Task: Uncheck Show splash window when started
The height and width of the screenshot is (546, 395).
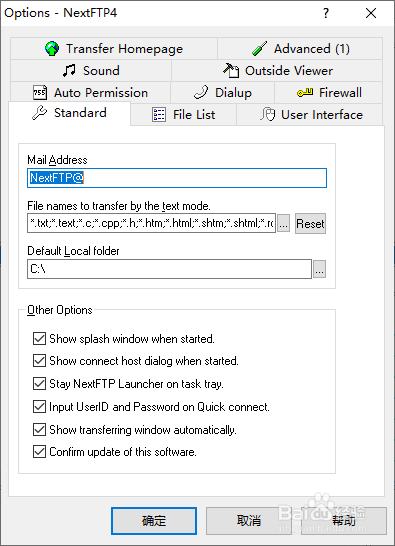Action: coord(39,338)
